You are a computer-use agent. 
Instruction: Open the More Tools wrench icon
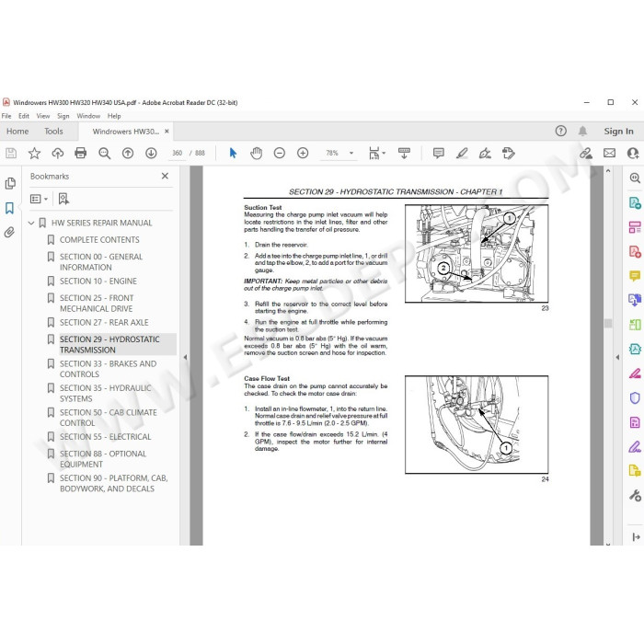coord(635,495)
